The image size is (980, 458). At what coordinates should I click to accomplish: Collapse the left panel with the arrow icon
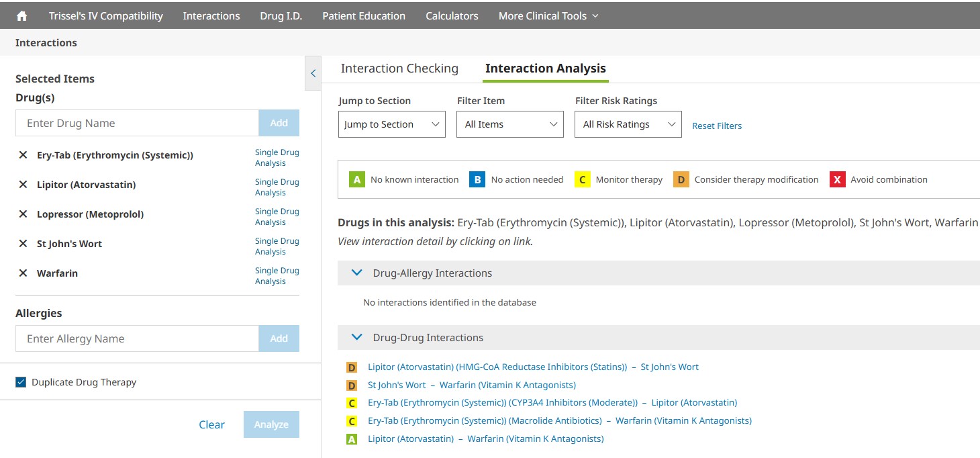(x=313, y=74)
